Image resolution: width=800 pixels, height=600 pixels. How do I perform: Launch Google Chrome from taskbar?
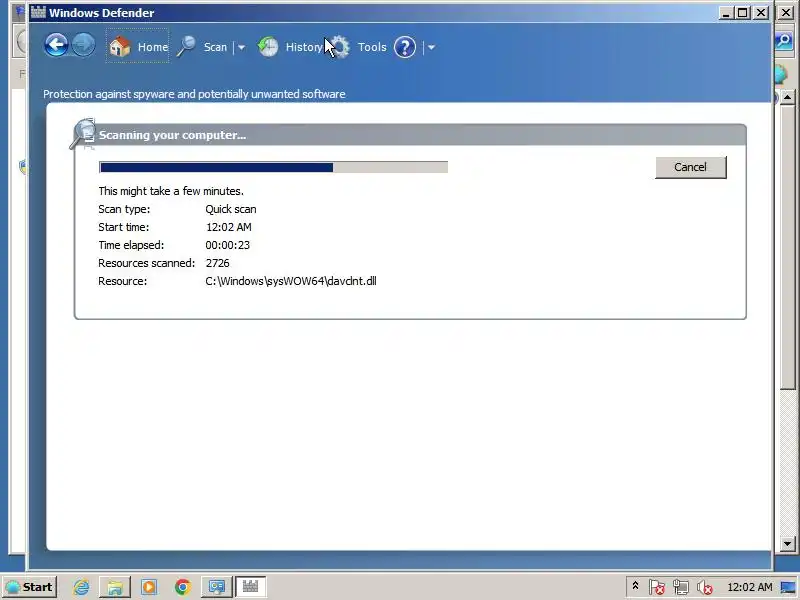pyautogui.click(x=183, y=587)
